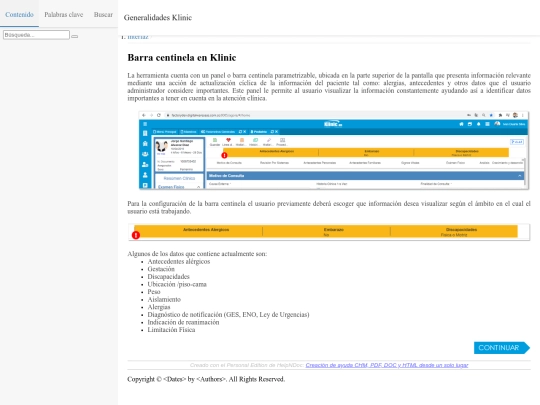
Task: Click the 'Gestación' list item
Action: click(x=161, y=269)
